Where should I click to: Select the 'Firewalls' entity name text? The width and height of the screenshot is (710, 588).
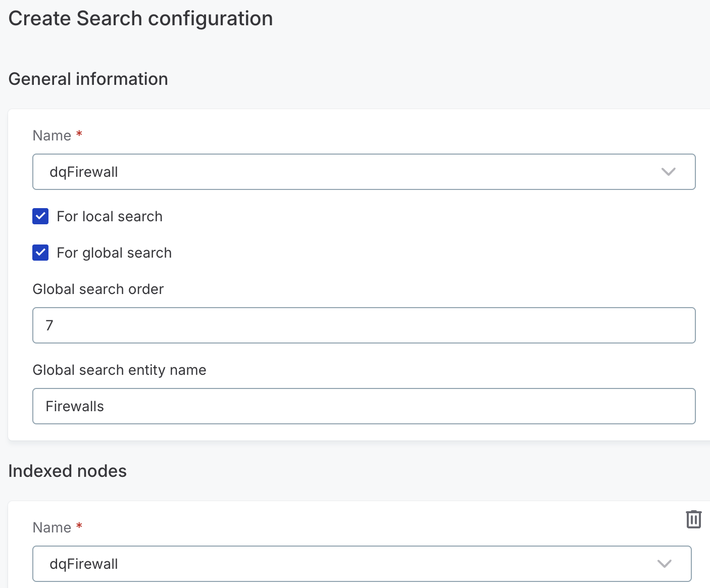[x=75, y=406]
